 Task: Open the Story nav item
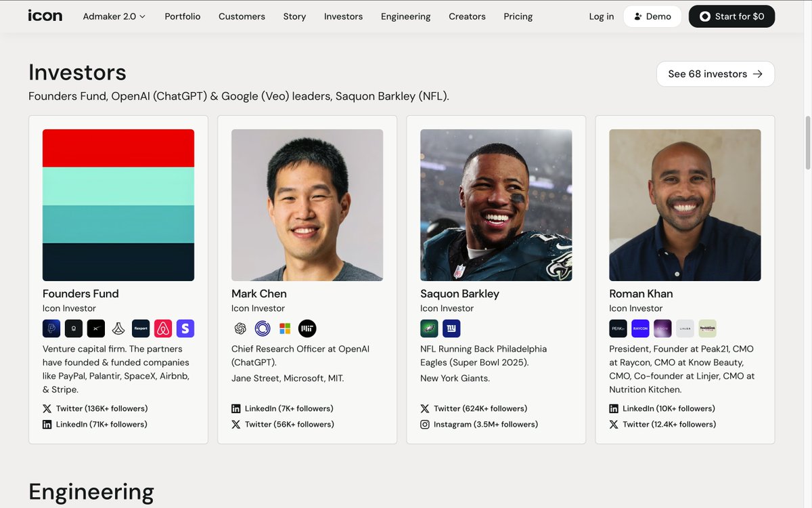click(x=294, y=16)
